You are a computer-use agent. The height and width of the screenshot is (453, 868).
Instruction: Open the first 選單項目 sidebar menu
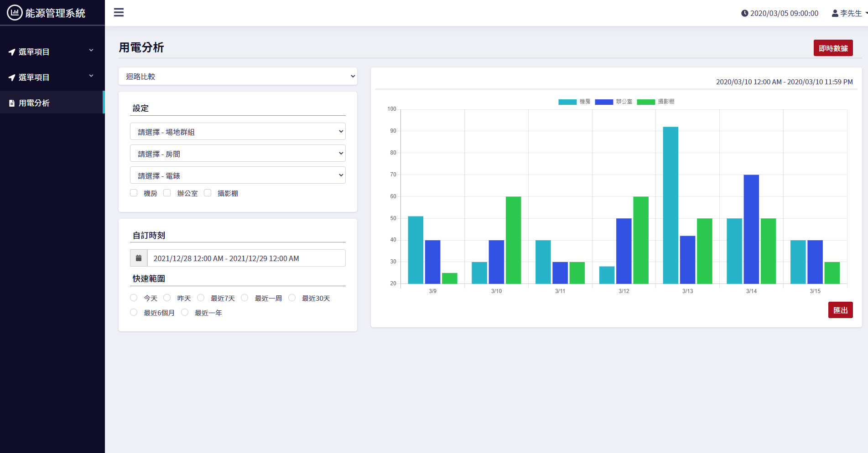pyautogui.click(x=52, y=52)
